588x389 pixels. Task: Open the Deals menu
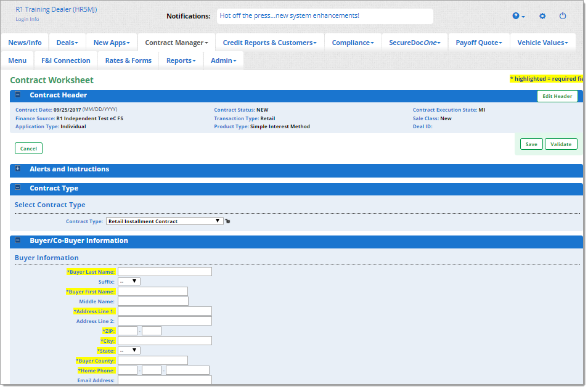tap(67, 43)
